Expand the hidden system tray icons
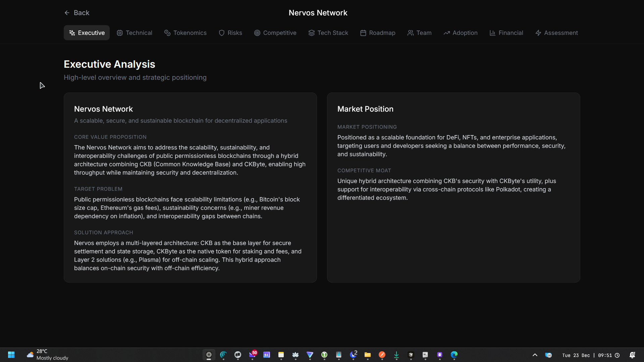The width and height of the screenshot is (644, 362). pos(535,355)
